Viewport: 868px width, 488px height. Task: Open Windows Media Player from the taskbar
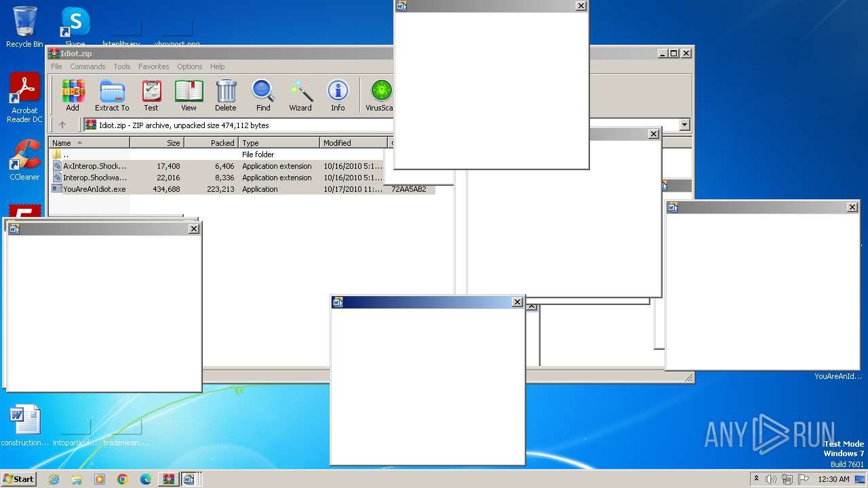[x=100, y=479]
